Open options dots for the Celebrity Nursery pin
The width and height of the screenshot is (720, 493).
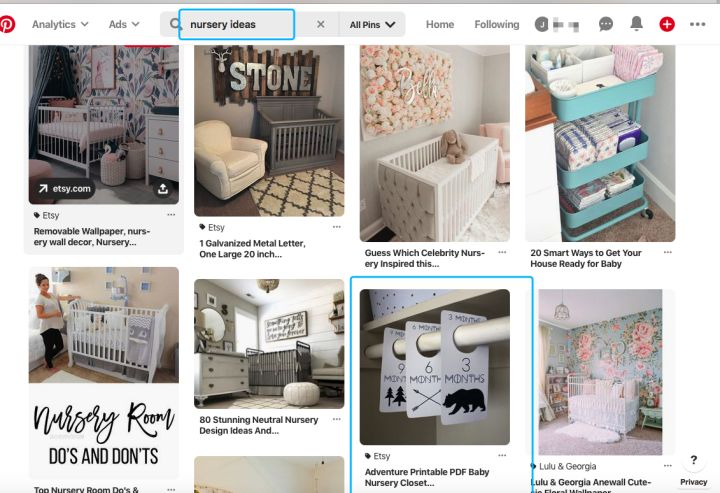[502, 252]
